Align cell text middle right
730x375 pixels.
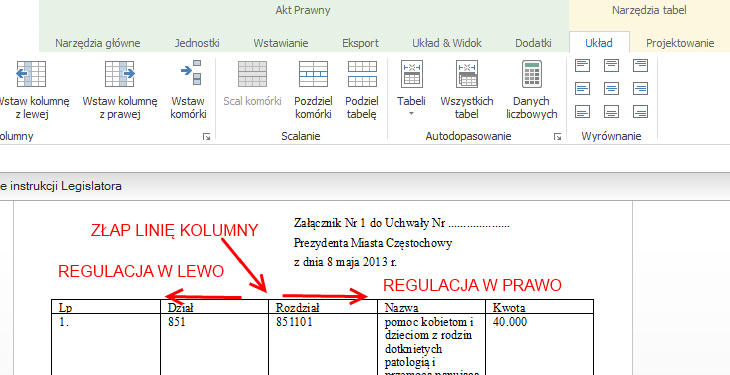pyautogui.click(x=641, y=89)
